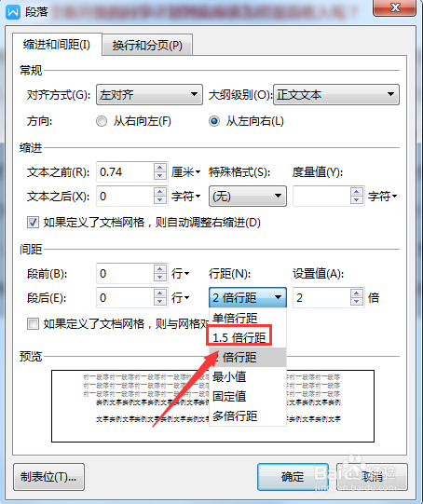Click the empty 度量值 input field
This screenshot has height=504, width=423.
pyautogui.click(x=321, y=196)
